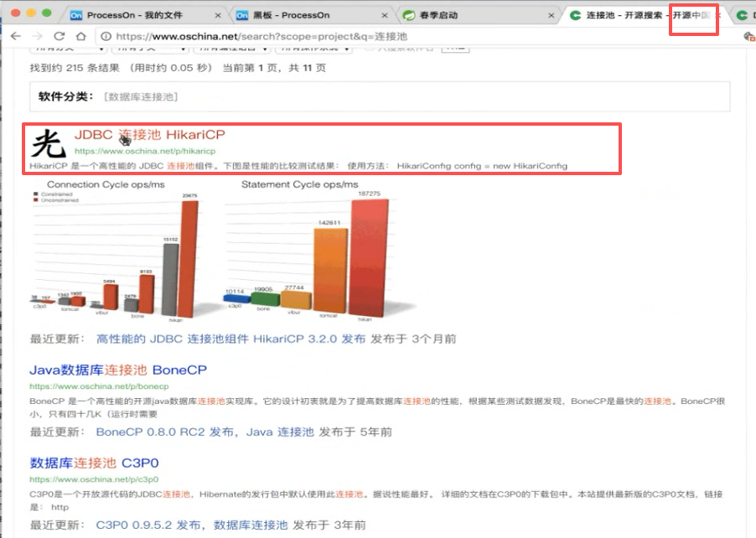
Task: Close the ProcessOn - 我的文件 tab
Action: click(x=218, y=15)
